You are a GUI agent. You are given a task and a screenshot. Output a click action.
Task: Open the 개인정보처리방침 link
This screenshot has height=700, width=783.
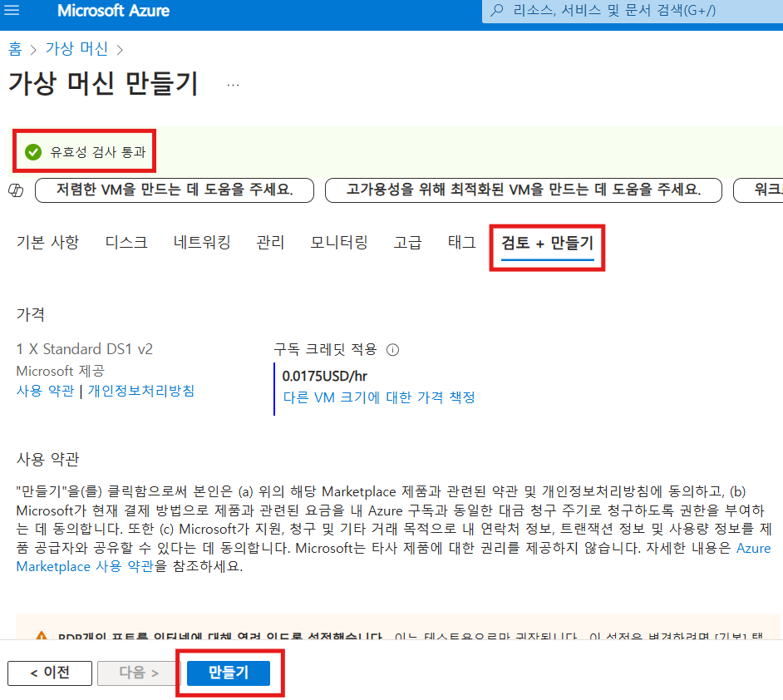(x=141, y=391)
